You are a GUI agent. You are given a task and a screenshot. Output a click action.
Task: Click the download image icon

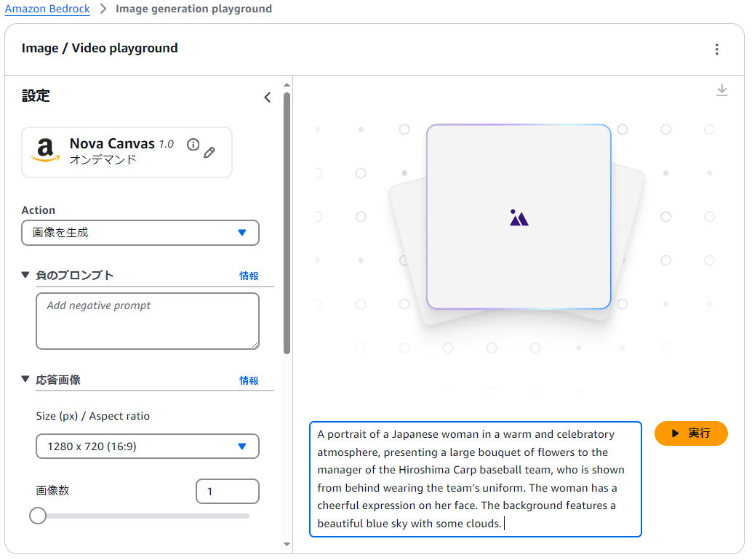coord(721,90)
